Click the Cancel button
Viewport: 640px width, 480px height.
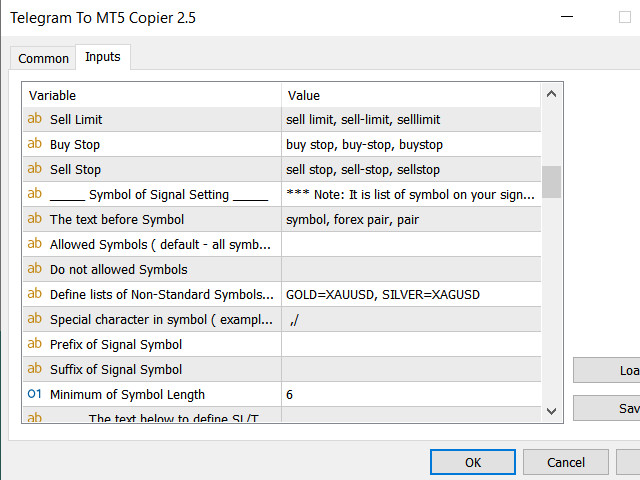[566, 462]
